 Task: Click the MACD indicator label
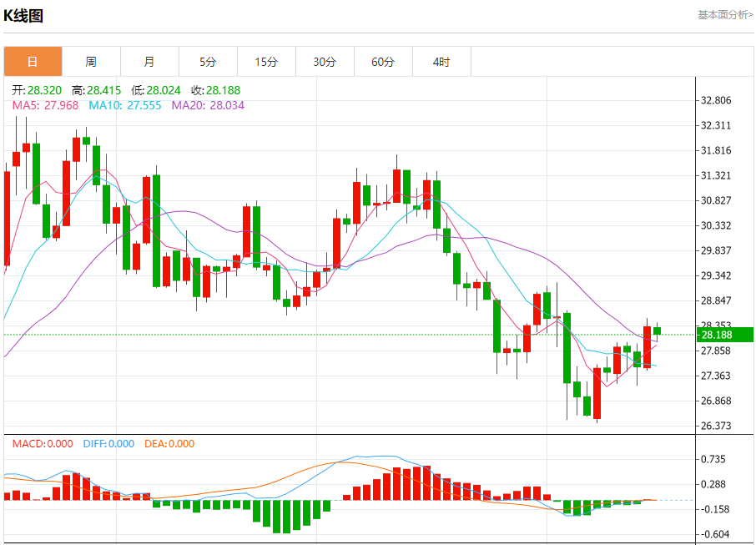pos(43,444)
